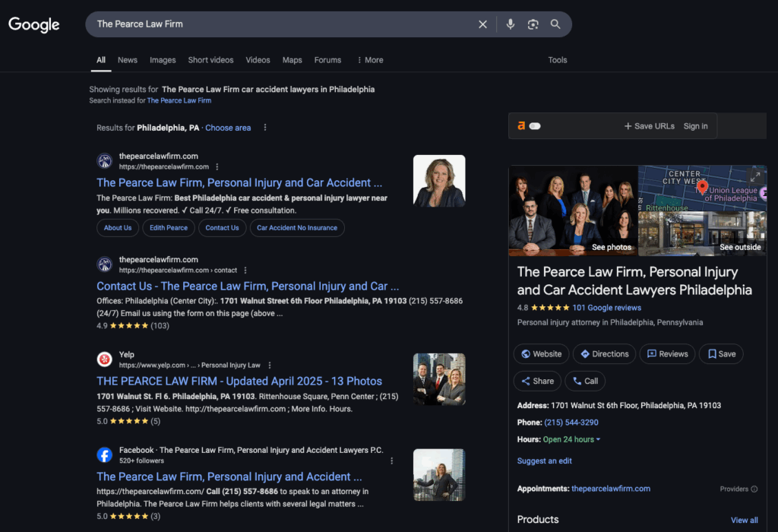Click the Suggest an edit link
The height and width of the screenshot is (532, 778).
[x=544, y=461]
